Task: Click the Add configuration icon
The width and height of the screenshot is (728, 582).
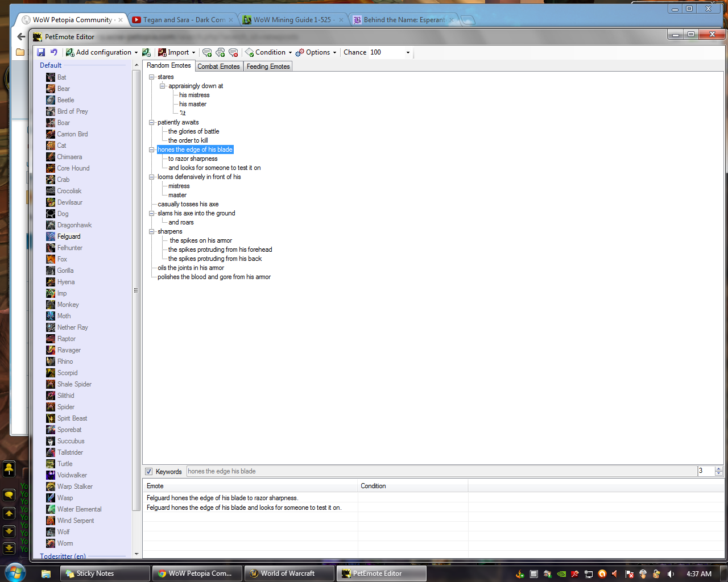Action: click(70, 52)
